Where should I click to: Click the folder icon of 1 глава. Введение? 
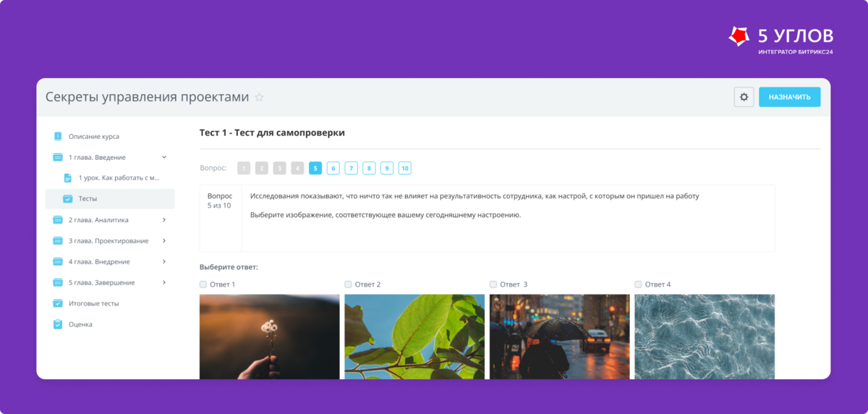point(58,157)
